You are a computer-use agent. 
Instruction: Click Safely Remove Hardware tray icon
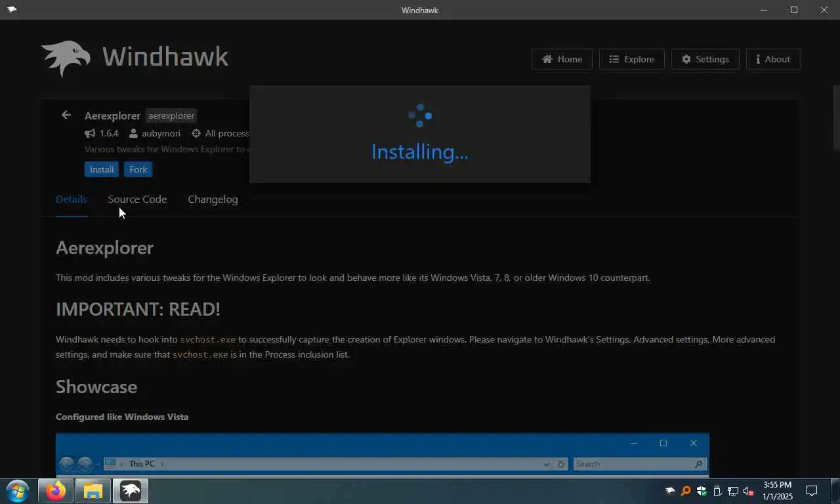click(717, 491)
